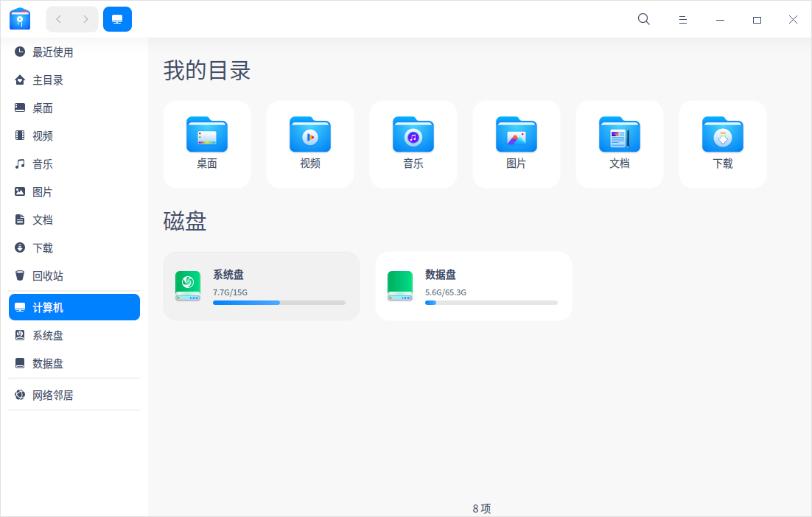Select 最近使用 in the sidebar

pos(52,52)
